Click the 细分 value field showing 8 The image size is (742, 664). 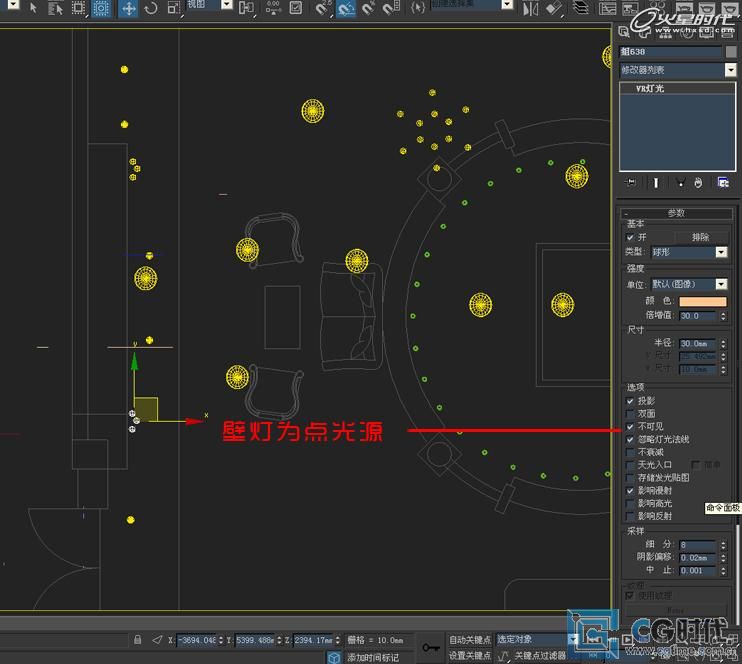point(699,545)
